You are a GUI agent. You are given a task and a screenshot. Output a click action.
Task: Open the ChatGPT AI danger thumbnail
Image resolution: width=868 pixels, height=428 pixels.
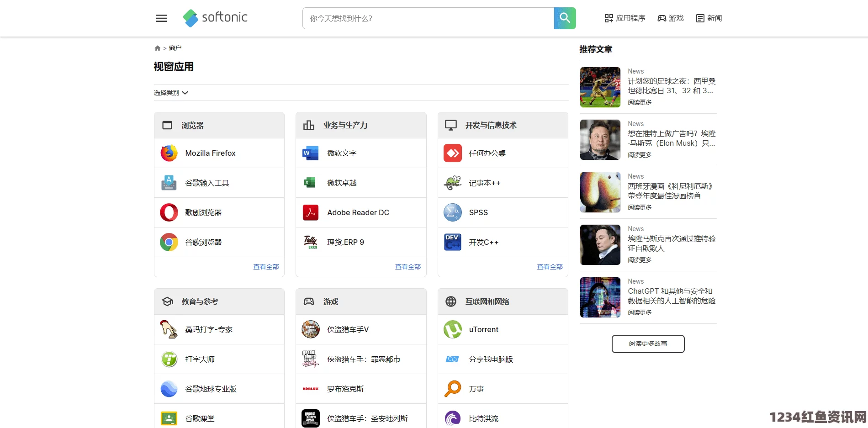tap(600, 297)
